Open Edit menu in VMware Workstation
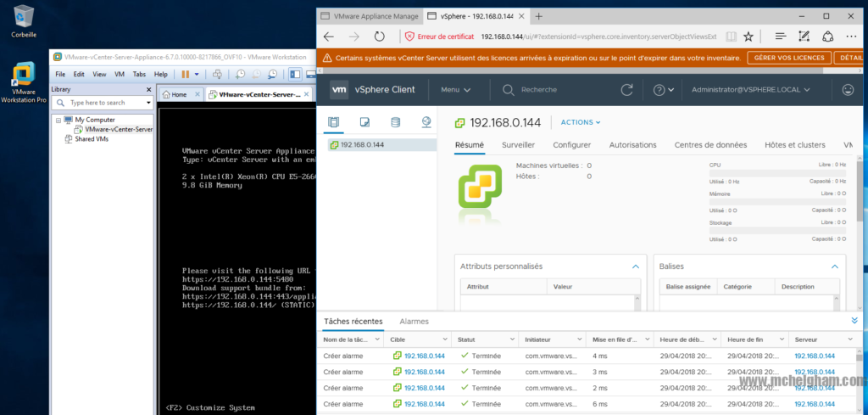This screenshot has height=415, width=868. [x=79, y=74]
